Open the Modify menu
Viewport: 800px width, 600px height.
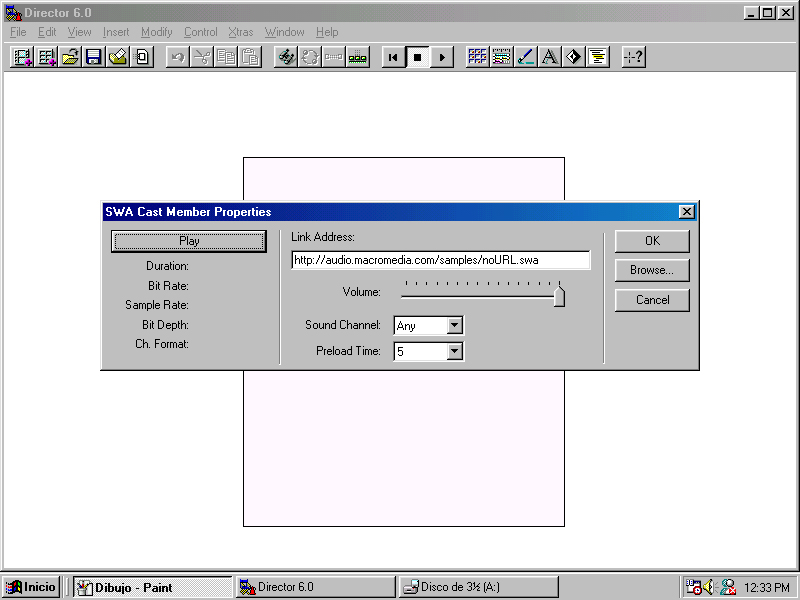coord(157,32)
